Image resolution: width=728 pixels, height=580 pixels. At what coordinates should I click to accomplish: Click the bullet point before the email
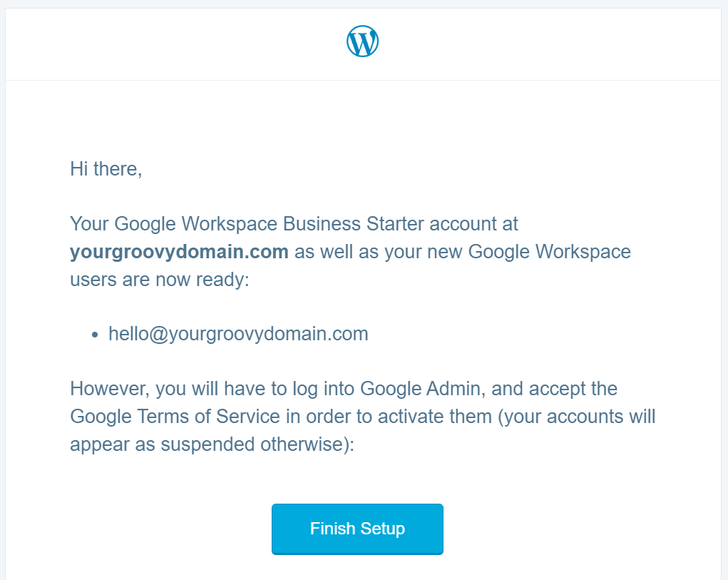click(95, 335)
